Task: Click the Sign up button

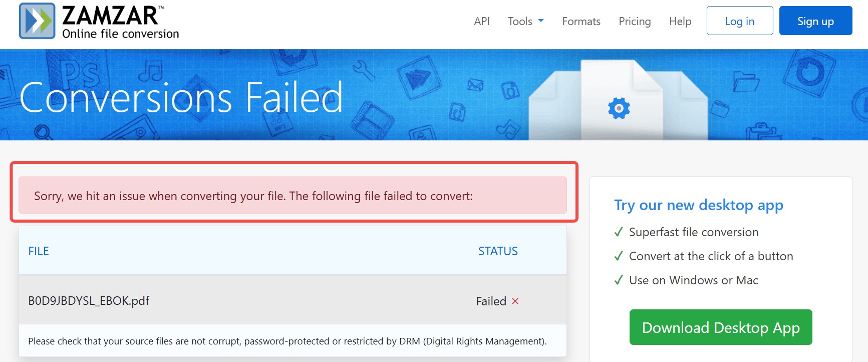Action: point(815,21)
